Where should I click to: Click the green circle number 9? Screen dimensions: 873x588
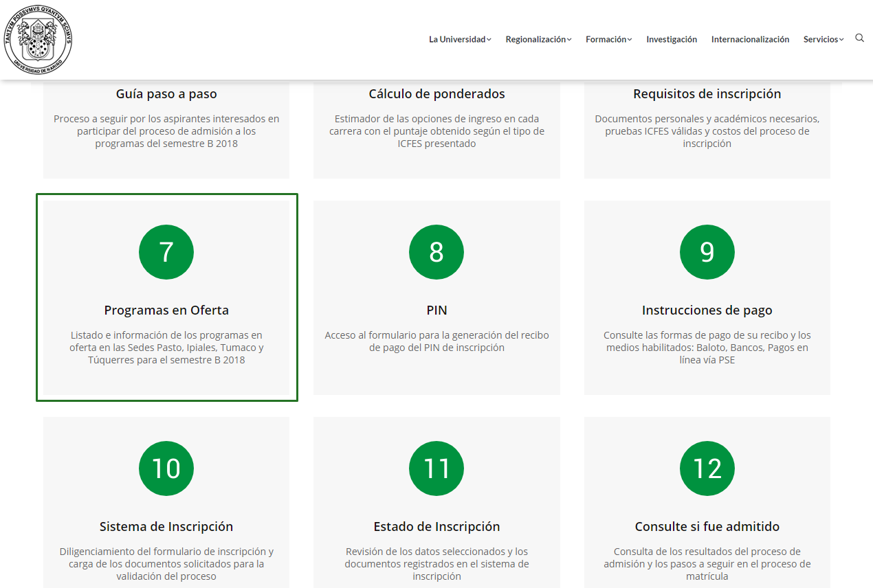pos(707,252)
